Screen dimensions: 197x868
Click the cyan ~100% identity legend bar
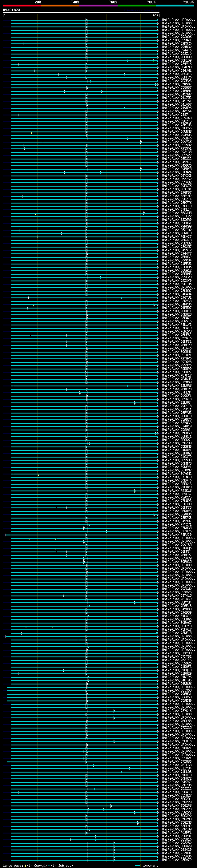pos(175,6)
